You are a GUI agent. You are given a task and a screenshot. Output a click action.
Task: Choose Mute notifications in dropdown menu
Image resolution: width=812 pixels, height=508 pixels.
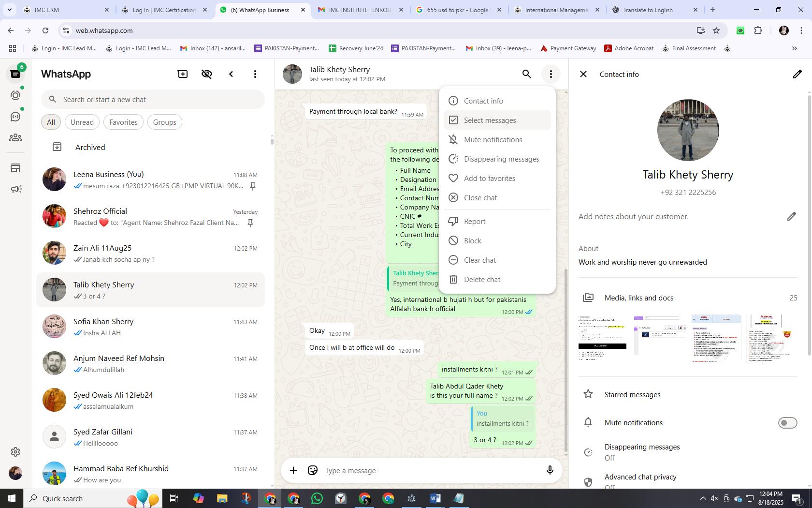(x=497, y=139)
